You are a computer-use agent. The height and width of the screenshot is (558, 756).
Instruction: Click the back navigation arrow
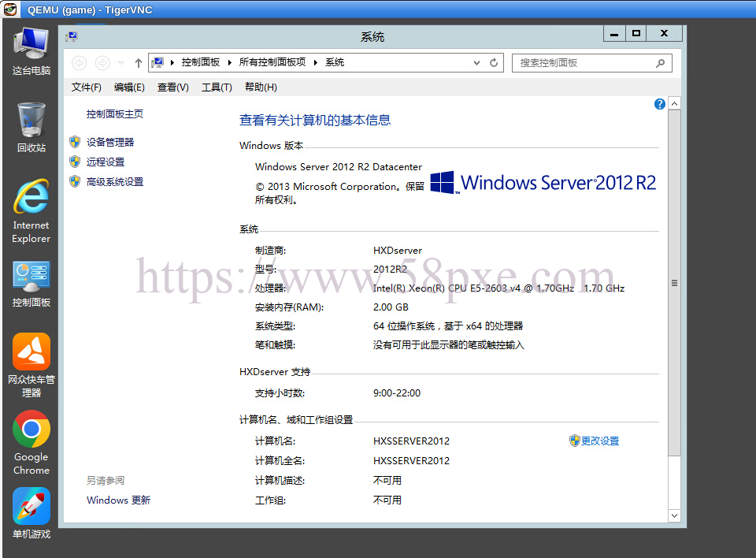click(79, 63)
